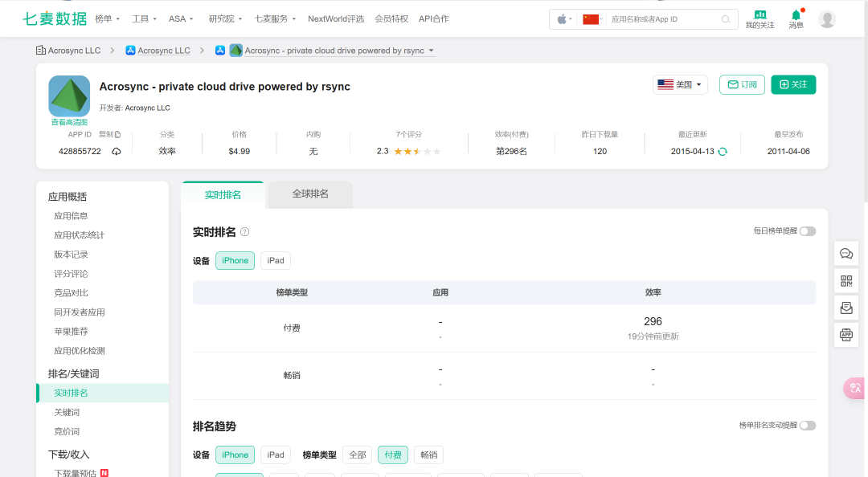Click the search magnifier icon
The width and height of the screenshot is (868, 477).
726,19
